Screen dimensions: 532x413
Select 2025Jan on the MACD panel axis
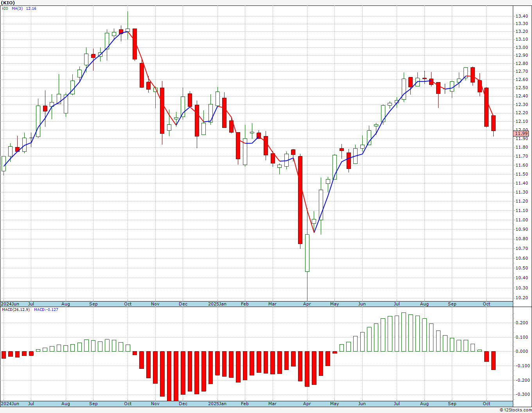pyautogui.click(x=217, y=404)
